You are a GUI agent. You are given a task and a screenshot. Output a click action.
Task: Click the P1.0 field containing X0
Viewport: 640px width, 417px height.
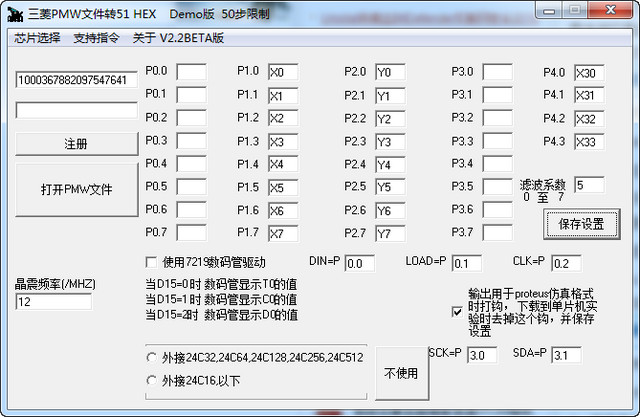point(283,72)
